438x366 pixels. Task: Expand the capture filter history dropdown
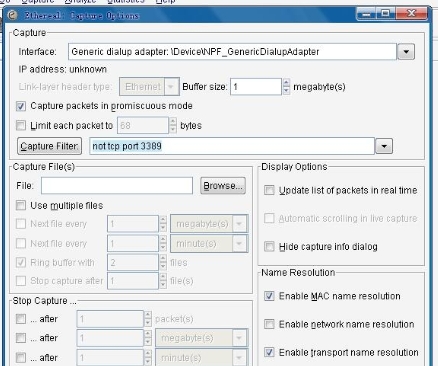(384, 146)
